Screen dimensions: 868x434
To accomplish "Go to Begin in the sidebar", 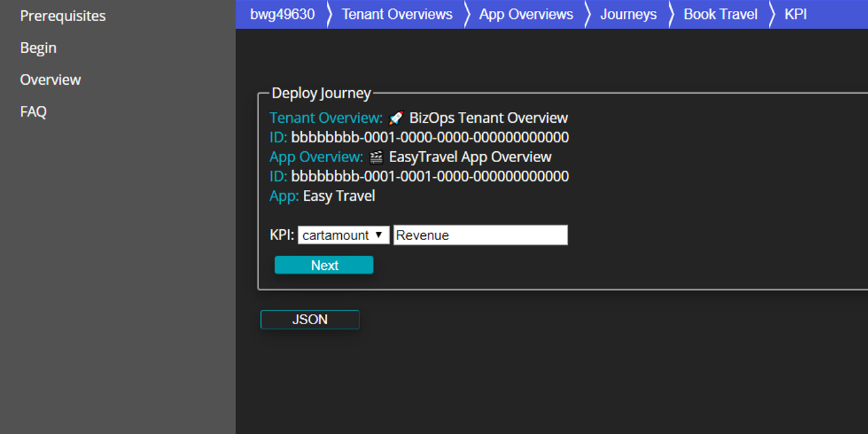I will (38, 47).
